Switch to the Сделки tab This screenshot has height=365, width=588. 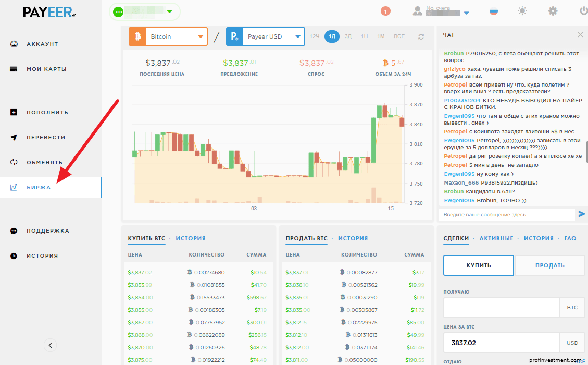456,238
